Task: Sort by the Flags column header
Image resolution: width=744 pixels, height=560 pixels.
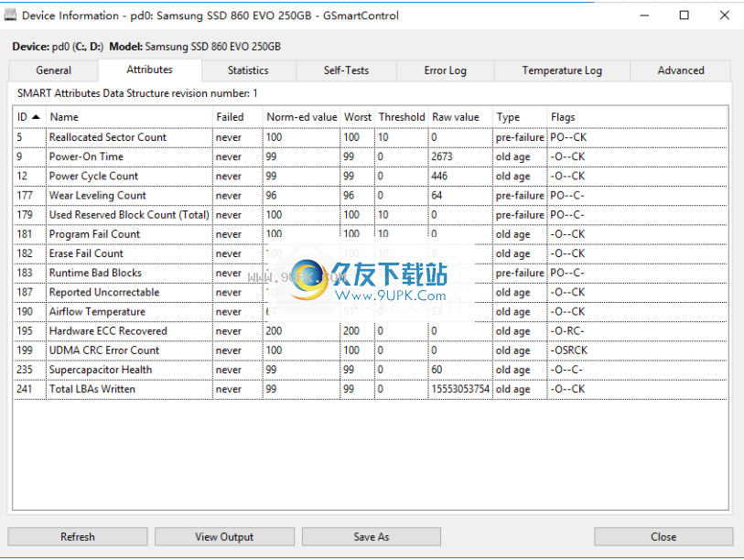Action: (637, 117)
